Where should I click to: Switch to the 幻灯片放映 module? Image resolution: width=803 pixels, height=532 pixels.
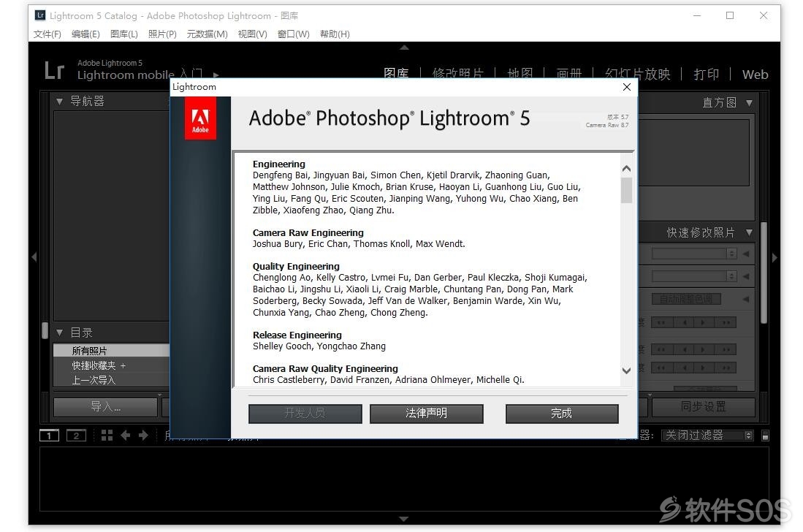pyautogui.click(x=638, y=75)
